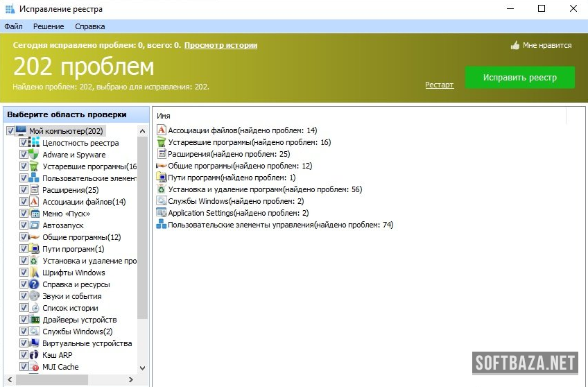Click the Справка и ресурсы question-mark icon
588x387 pixels.
35,284
